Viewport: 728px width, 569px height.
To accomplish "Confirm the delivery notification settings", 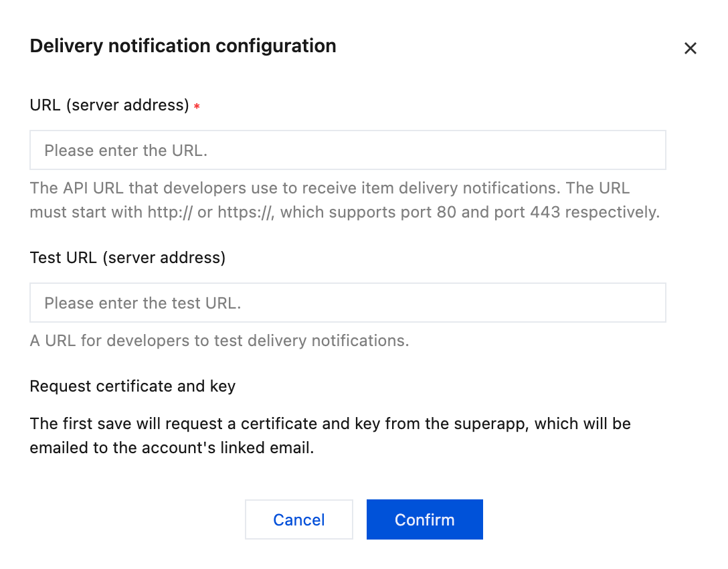I will (424, 519).
